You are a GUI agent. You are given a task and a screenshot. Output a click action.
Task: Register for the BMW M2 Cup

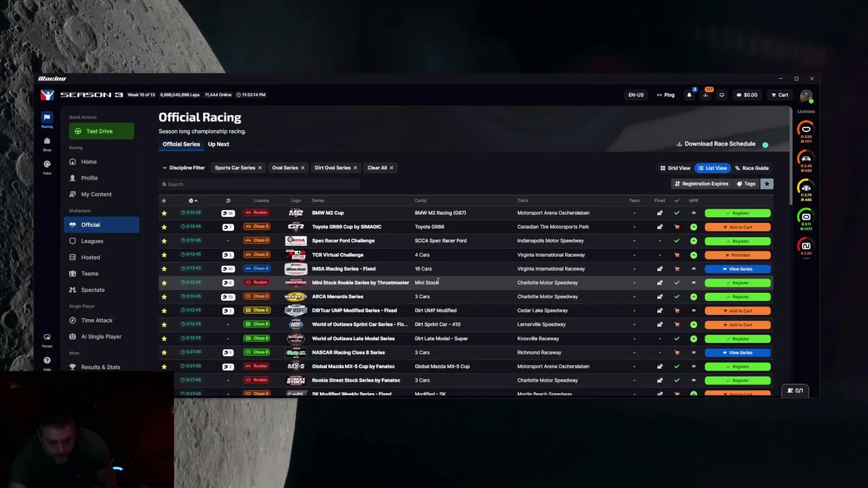(737, 213)
